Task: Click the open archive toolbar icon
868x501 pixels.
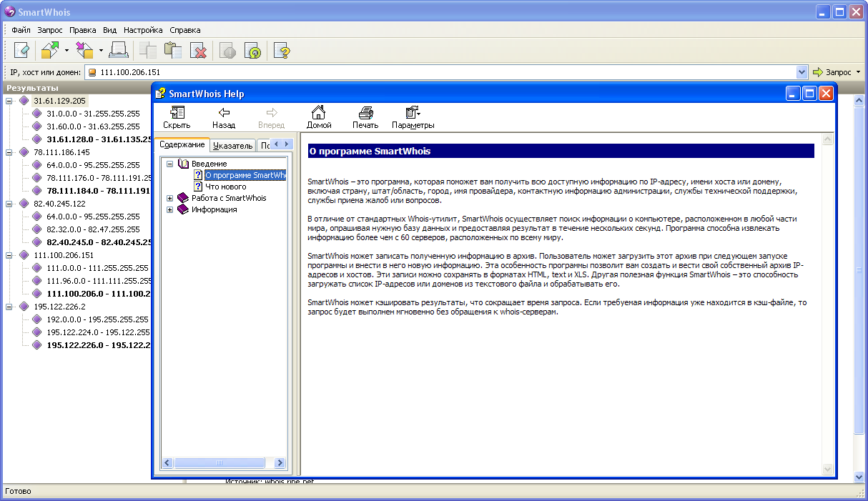Action: (50, 50)
